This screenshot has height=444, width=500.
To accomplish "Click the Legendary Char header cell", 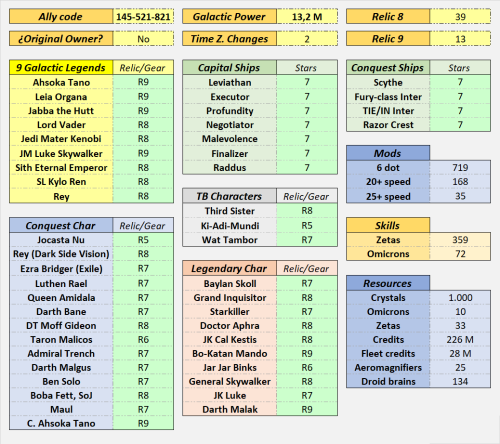I will click(x=229, y=268).
